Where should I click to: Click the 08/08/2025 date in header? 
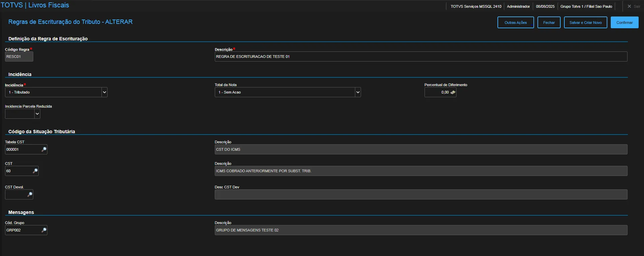545,6
